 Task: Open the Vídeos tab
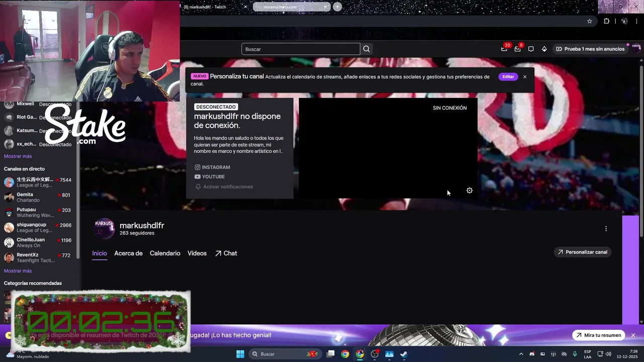(197, 253)
